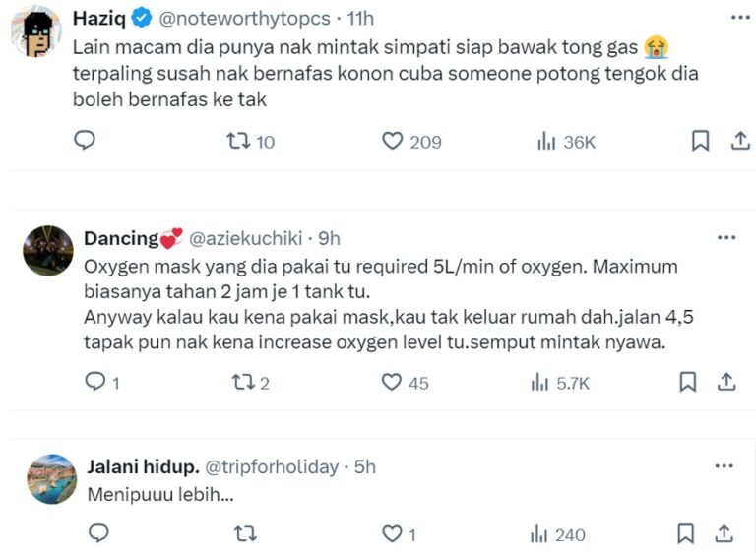Share Haziq's tweet

click(739, 141)
